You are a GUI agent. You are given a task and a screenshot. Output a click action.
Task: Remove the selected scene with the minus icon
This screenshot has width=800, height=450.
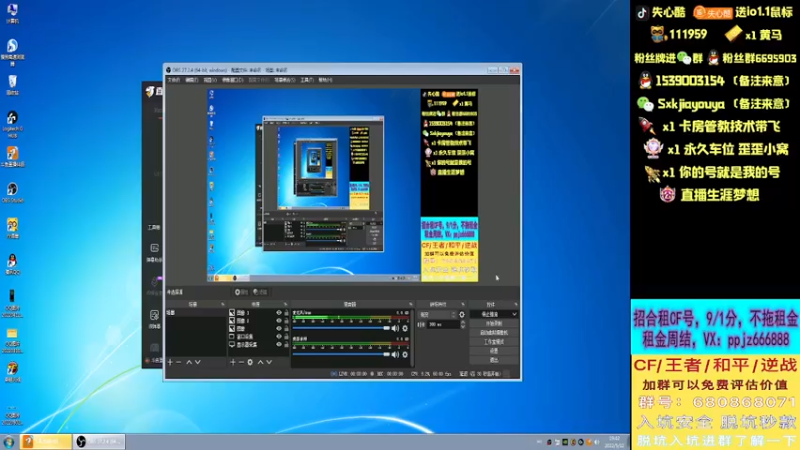[x=179, y=362]
